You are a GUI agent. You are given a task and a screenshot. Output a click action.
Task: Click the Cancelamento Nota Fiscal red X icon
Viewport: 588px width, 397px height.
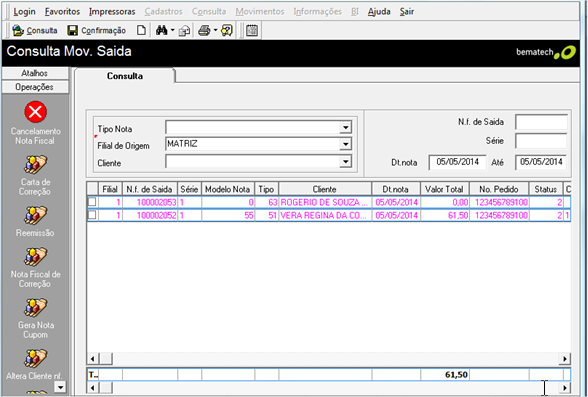36,112
